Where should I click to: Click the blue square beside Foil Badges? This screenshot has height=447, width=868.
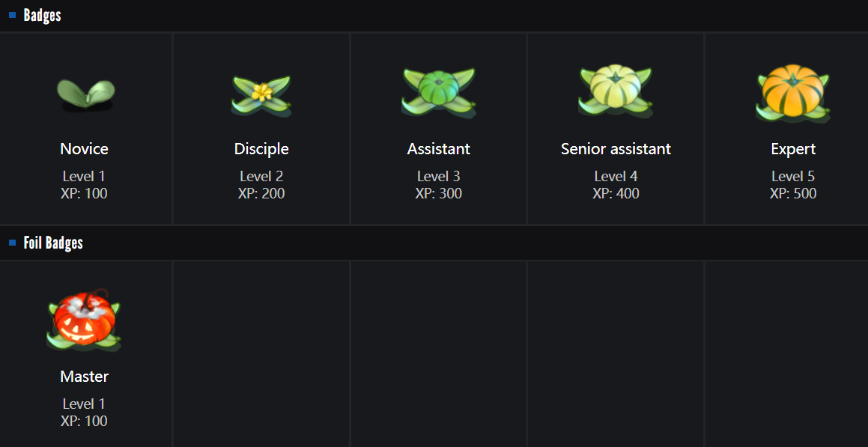13,243
